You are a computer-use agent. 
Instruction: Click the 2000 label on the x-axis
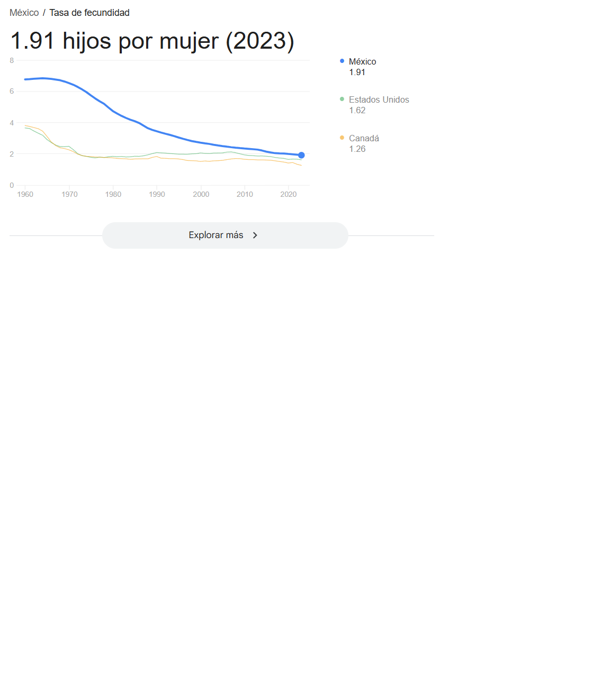(x=201, y=195)
